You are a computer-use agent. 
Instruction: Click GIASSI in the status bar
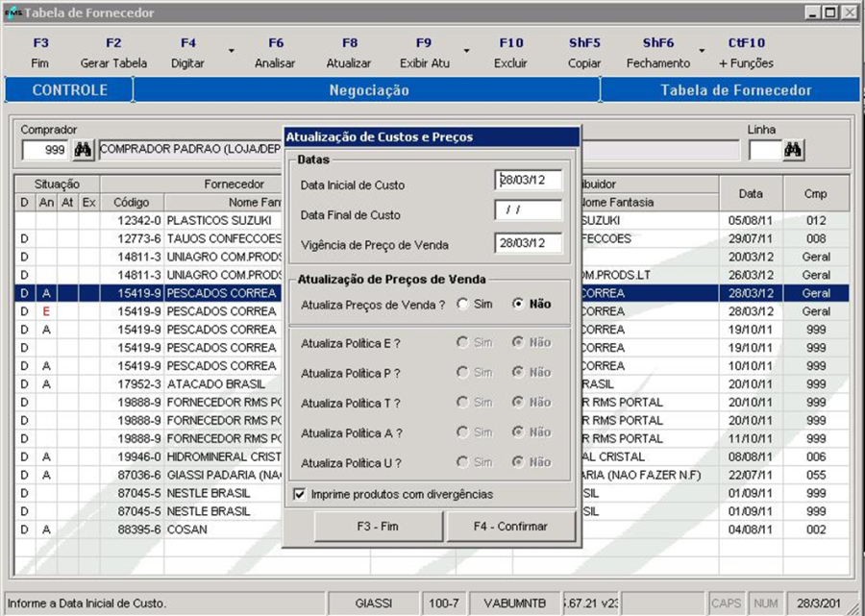(374, 604)
